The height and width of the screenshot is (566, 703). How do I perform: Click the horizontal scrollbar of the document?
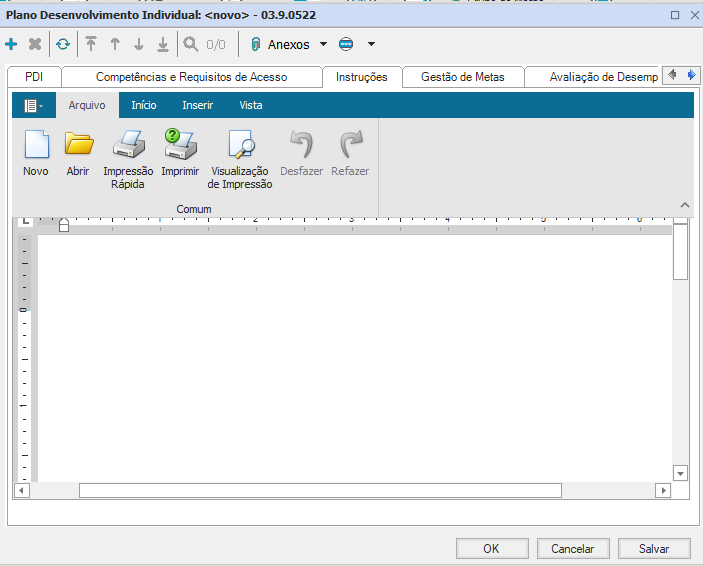tap(320, 491)
